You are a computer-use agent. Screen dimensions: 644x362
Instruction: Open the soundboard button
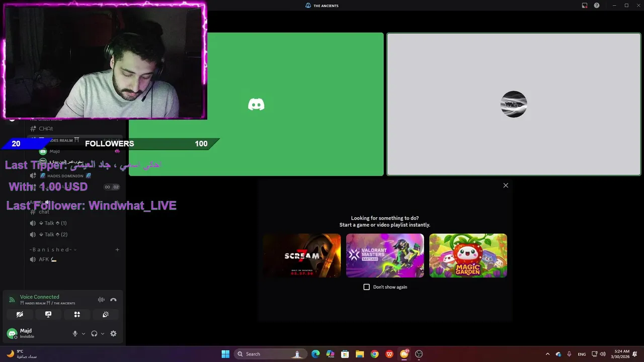[106, 314]
